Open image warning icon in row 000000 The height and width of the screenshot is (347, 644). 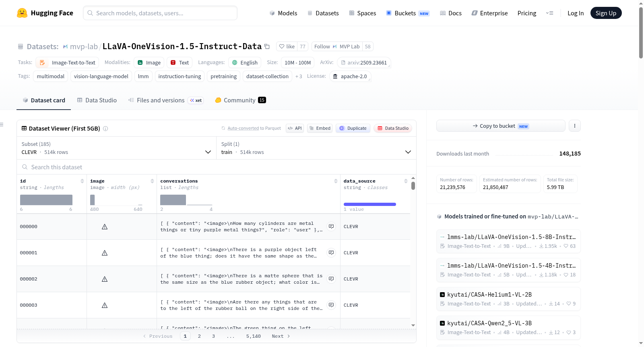point(105,226)
